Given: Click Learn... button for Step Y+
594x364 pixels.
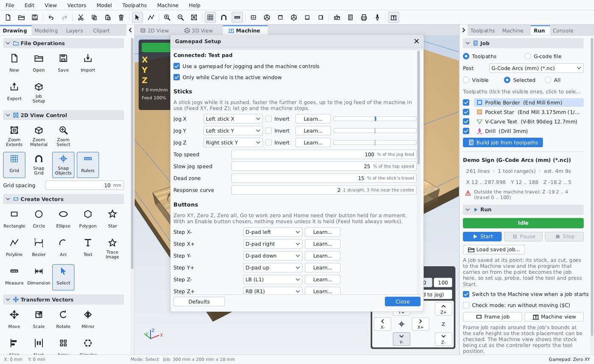Looking at the screenshot, I should tap(322, 267).
